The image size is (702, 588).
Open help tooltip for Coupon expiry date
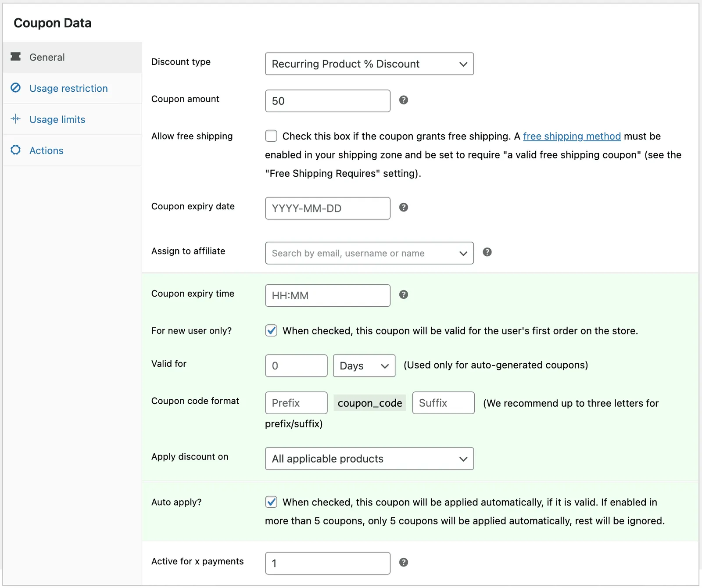[404, 207]
